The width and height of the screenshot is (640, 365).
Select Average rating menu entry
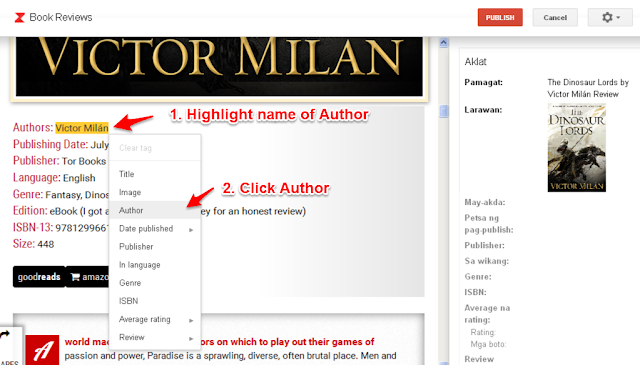tap(155, 319)
